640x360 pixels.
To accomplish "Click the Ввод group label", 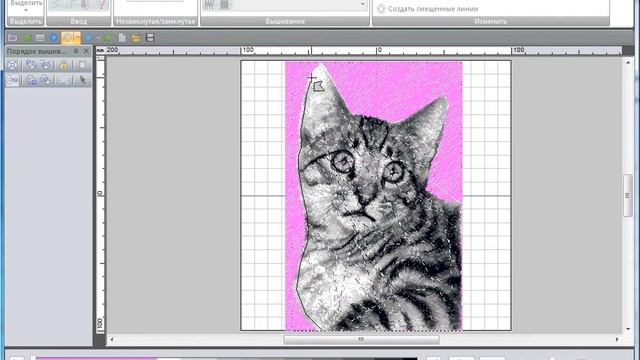I will (78, 21).
